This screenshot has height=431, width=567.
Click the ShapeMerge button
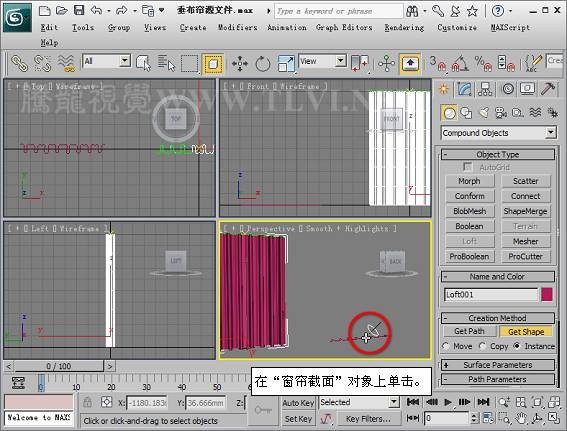pyautogui.click(x=525, y=211)
